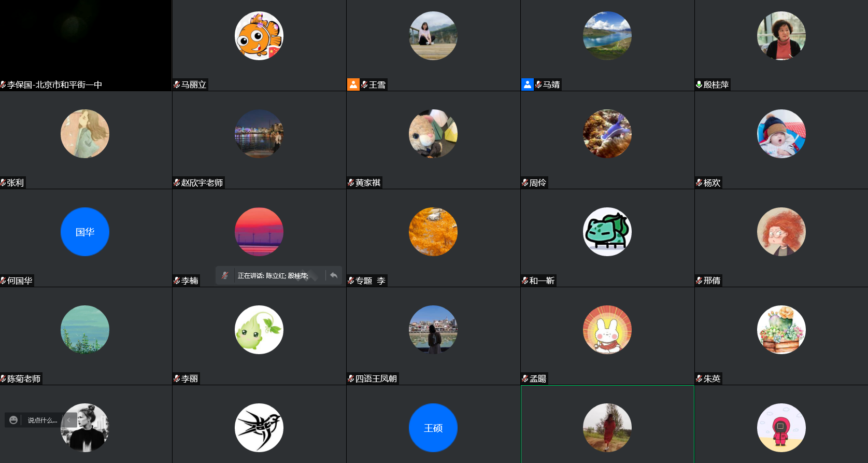This screenshot has height=463, width=868.
Task: Select the blue '王硕' avatar circle
Action: (x=433, y=428)
